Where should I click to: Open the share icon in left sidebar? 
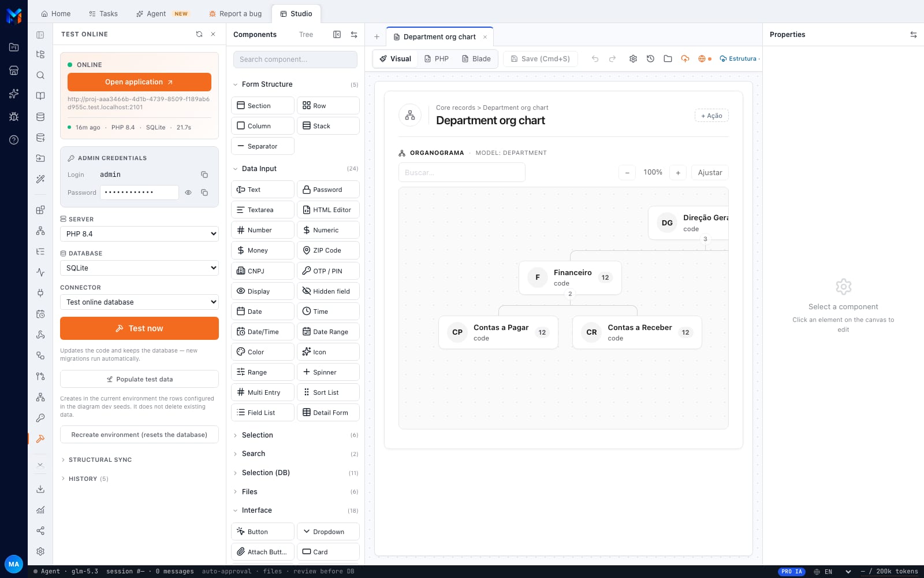click(x=40, y=531)
